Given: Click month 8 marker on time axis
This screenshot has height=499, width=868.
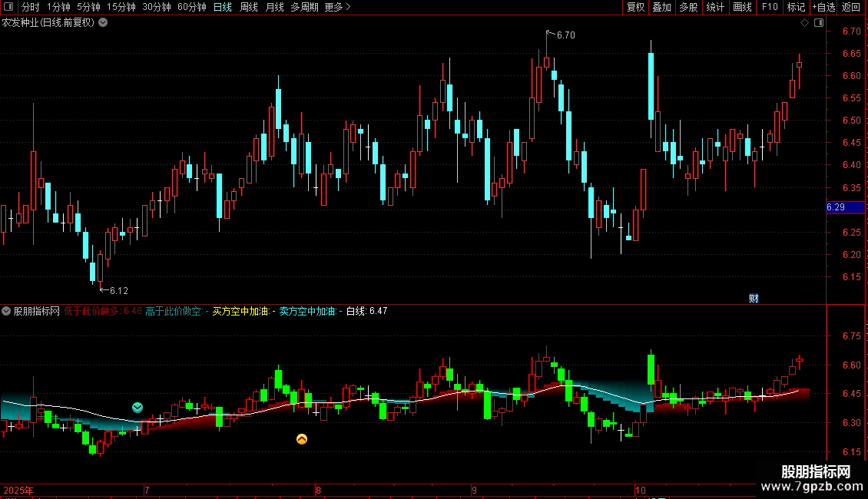Looking at the screenshot, I should (318, 490).
